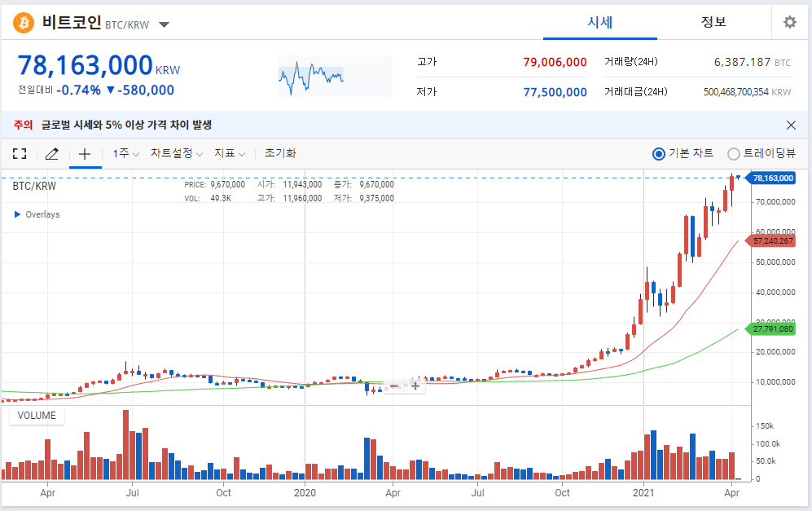
Task: Open the 1주 interval dropdown
Action: [x=126, y=153]
